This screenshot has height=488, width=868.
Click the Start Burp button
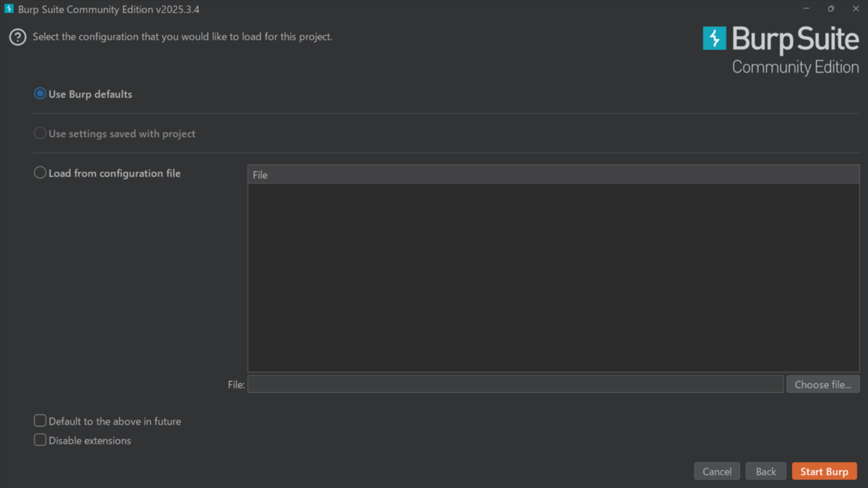825,471
